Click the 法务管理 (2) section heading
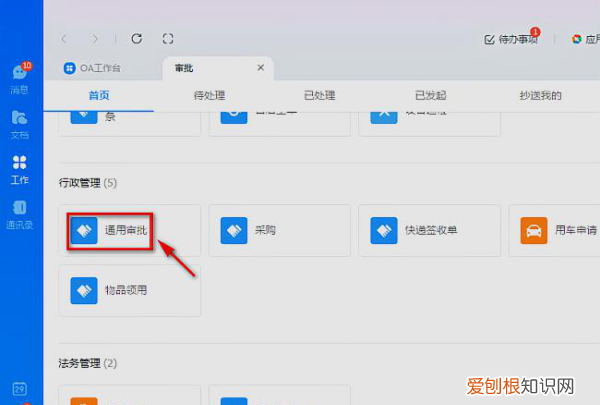 tap(88, 363)
